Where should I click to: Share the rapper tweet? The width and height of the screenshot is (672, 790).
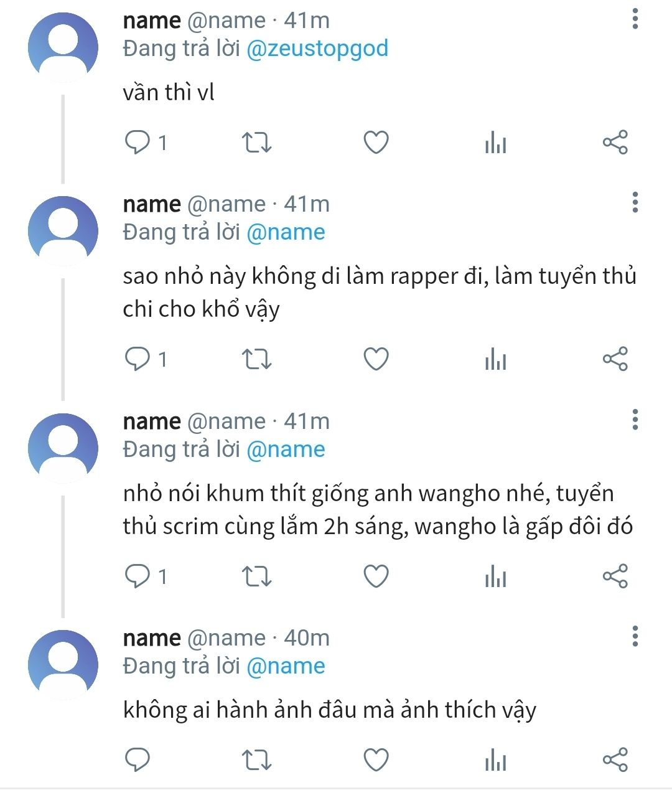(x=615, y=359)
